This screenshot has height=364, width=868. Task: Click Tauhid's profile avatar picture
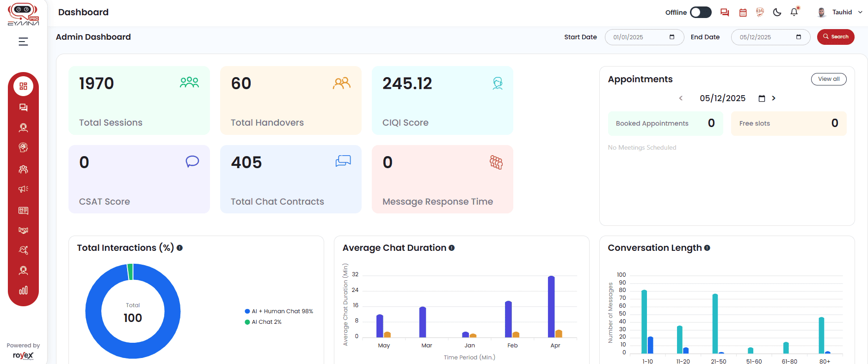822,12
